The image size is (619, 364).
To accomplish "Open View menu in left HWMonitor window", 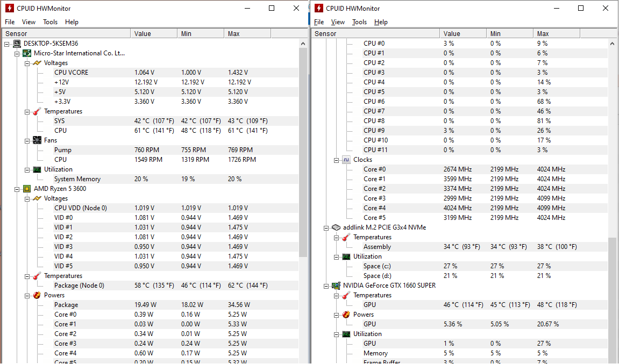I will coord(29,22).
